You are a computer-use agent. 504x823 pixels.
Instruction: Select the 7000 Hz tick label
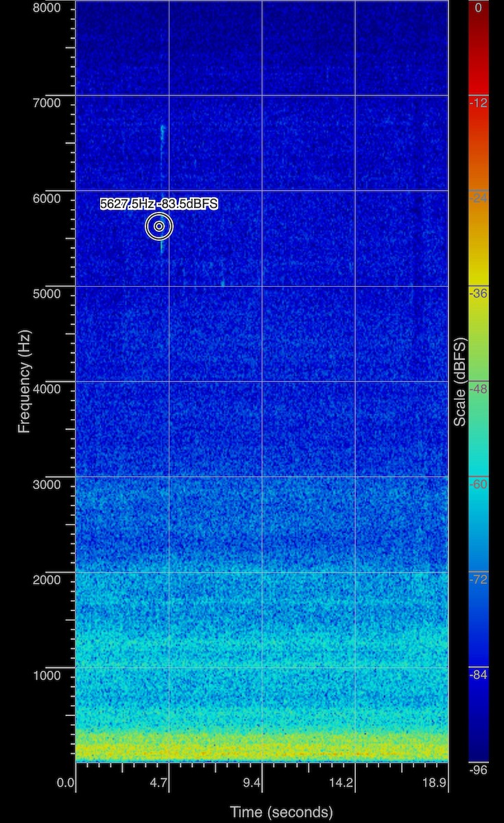pyautogui.click(x=45, y=103)
